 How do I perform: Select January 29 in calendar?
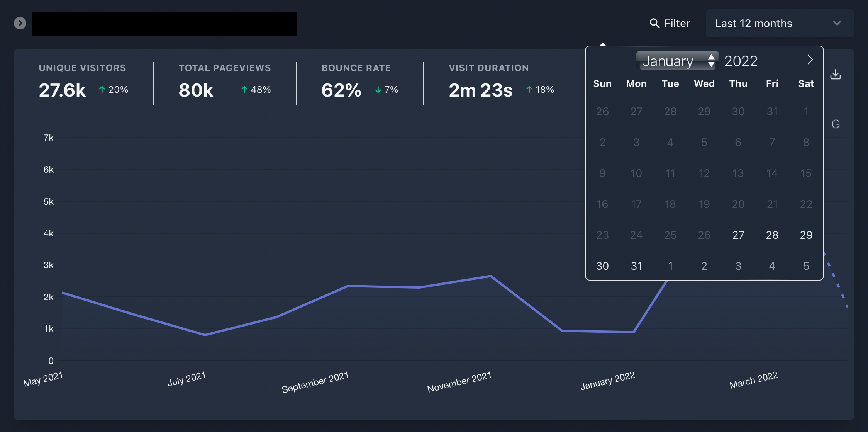[806, 235]
